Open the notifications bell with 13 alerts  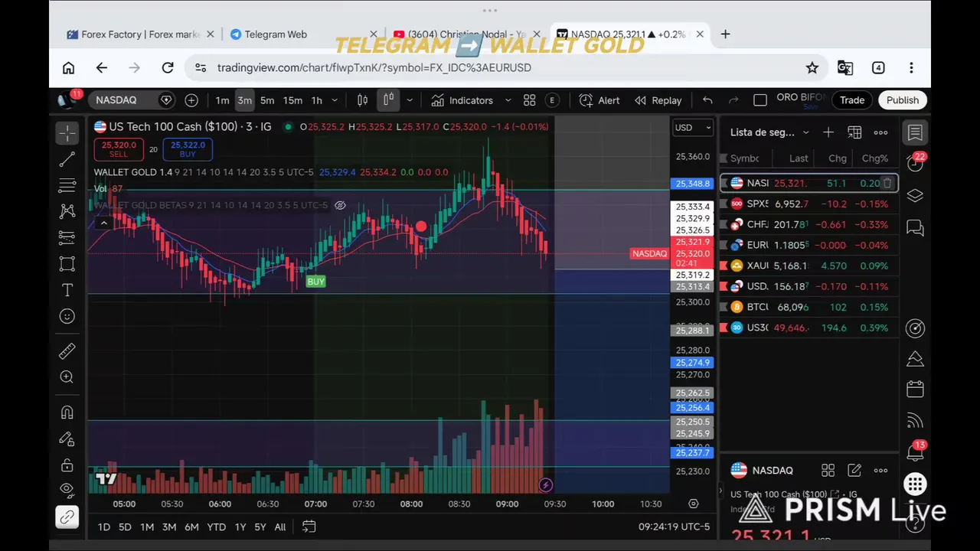[915, 452]
